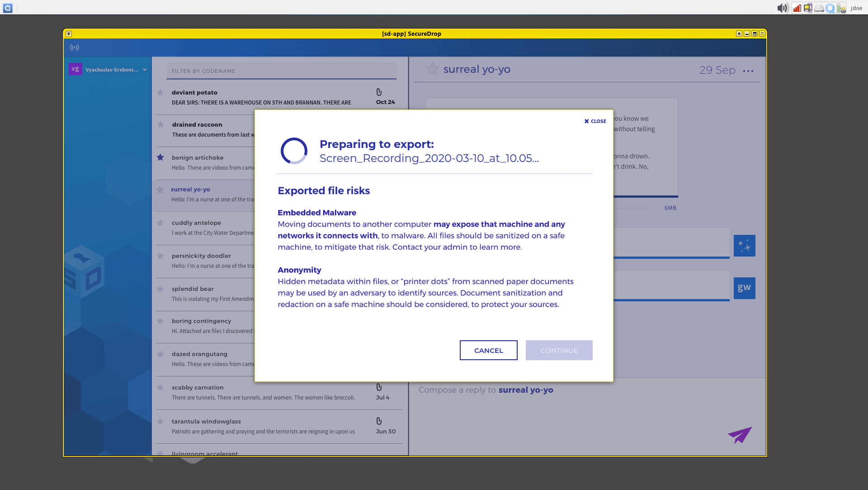
Task: Focus the Filter by Codename field
Action: pyautogui.click(x=281, y=71)
